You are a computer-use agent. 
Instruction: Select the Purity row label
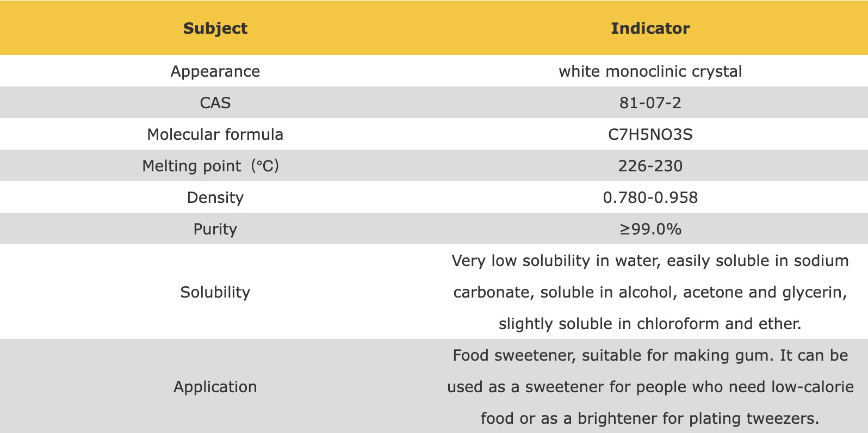(x=215, y=229)
